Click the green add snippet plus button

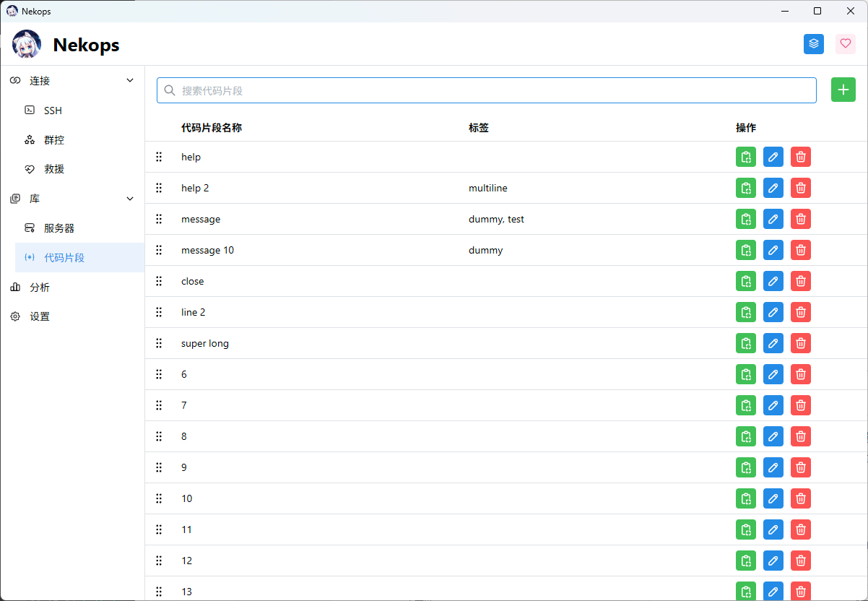click(x=843, y=90)
